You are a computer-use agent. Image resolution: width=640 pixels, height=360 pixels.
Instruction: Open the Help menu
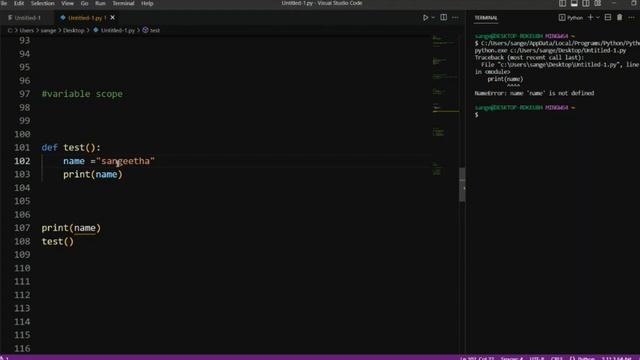147,3
